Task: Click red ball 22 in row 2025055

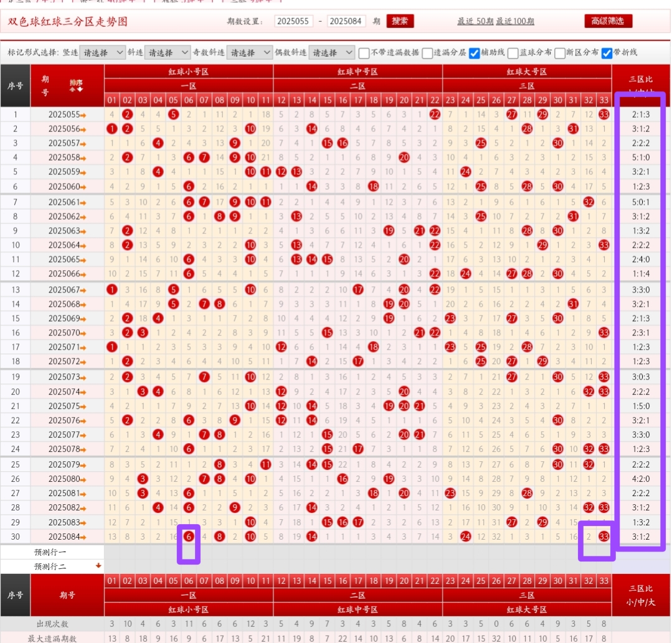Action: [x=435, y=115]
